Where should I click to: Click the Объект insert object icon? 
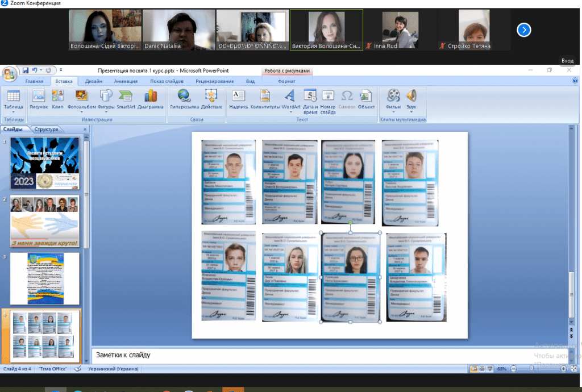(x=366, y=99)
